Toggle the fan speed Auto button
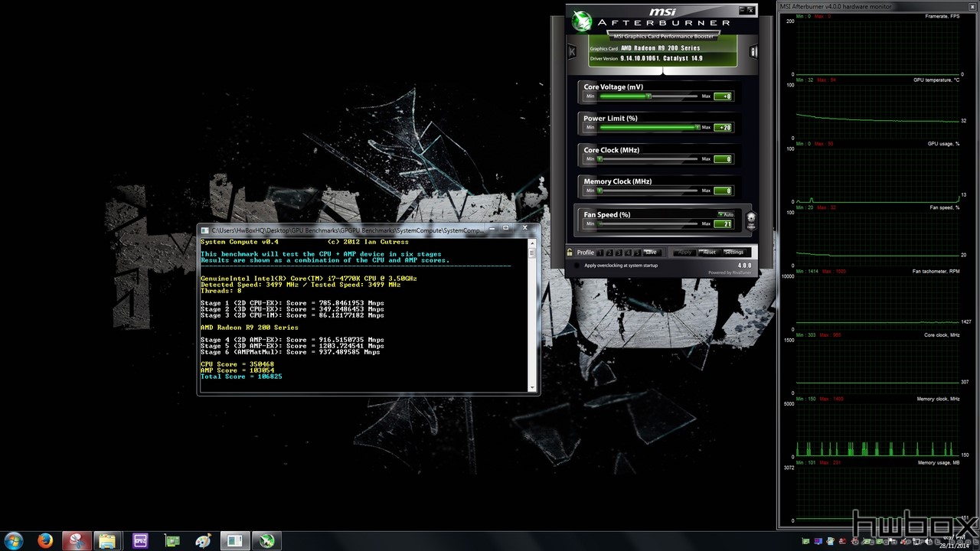This screenshot has width=980, height=551. pyautogui.click(x=727, y=214)
